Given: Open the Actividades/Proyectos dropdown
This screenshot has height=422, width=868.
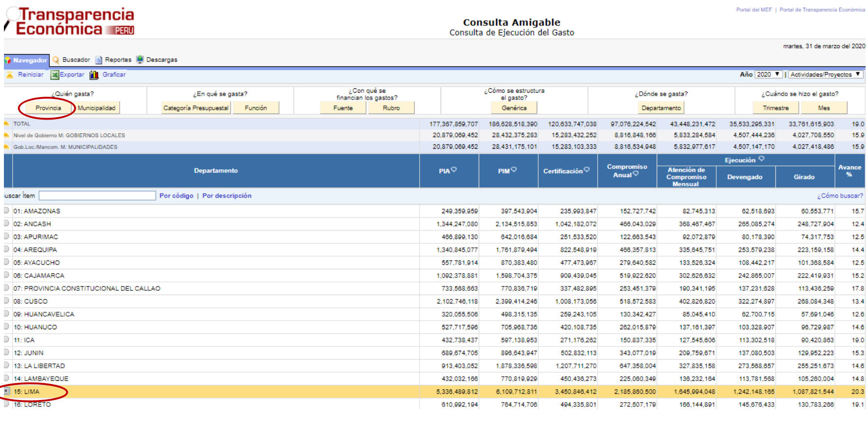Looking at the screenshot, I should pyautogui.click(x=825, y=75).
